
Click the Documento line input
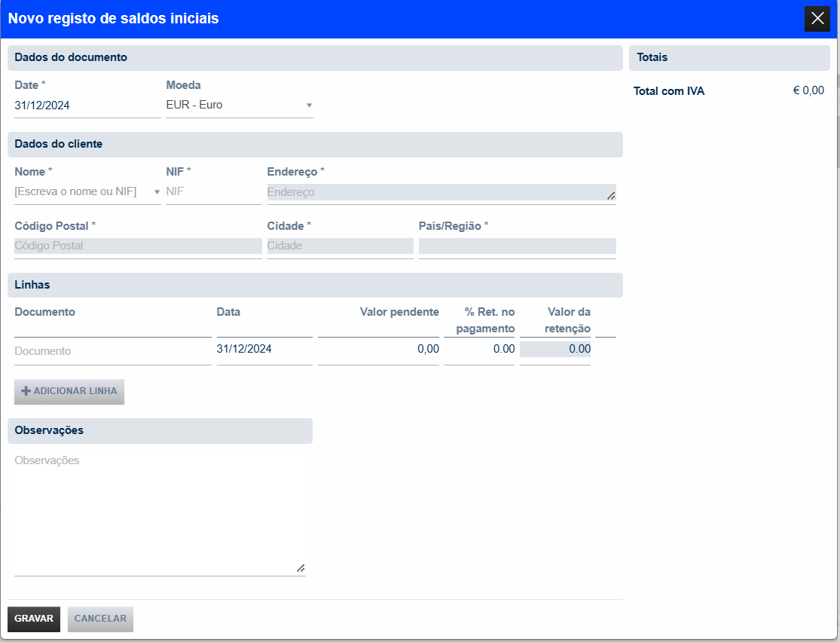113,351
